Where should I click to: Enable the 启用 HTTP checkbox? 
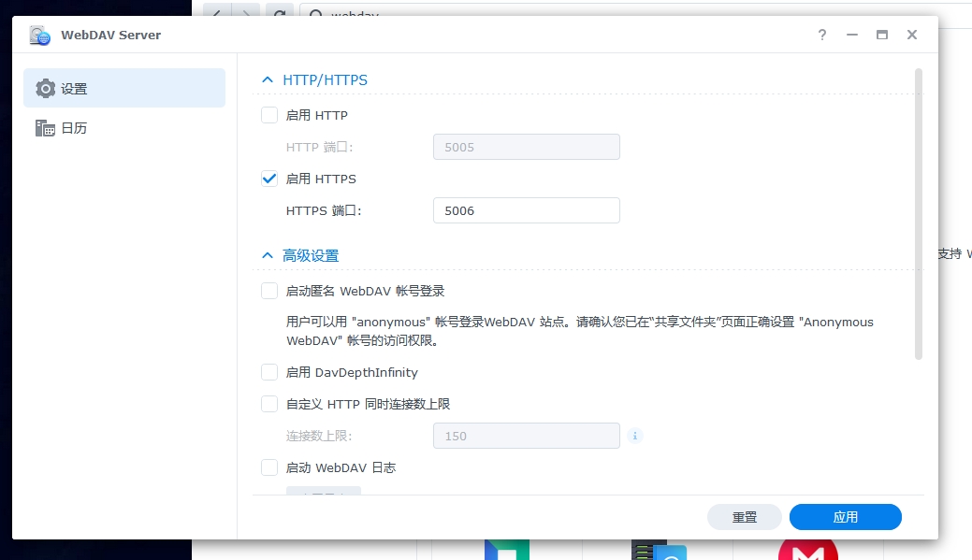[268, 114]
